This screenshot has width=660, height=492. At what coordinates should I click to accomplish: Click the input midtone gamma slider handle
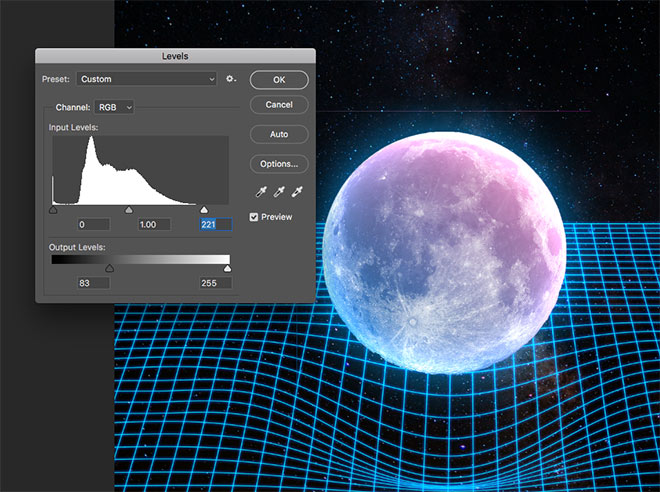click(129, 210)
